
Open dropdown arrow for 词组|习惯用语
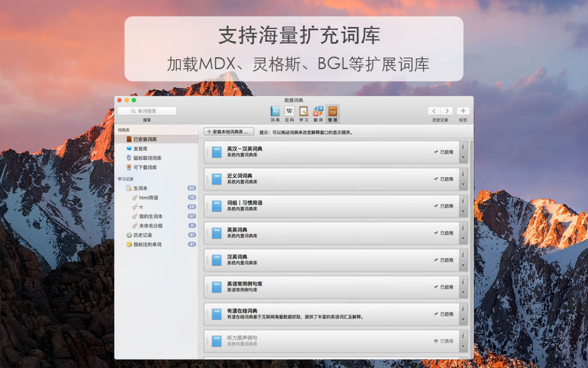463,212
